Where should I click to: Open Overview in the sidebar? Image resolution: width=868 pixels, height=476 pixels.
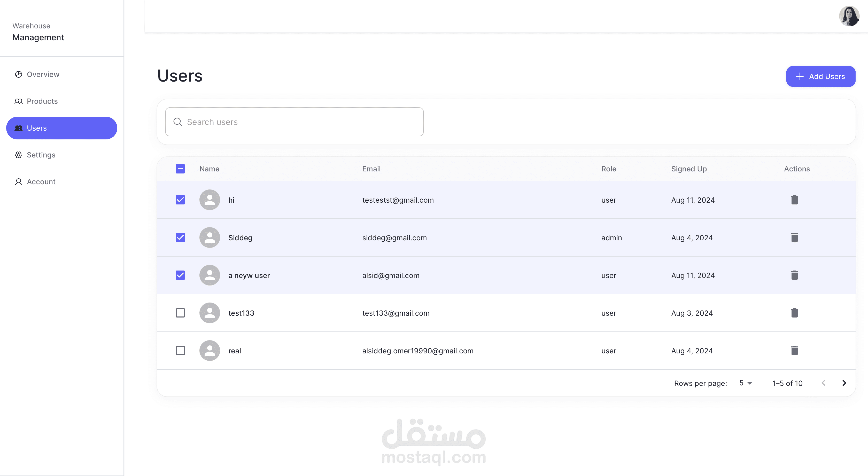[43, 74]
